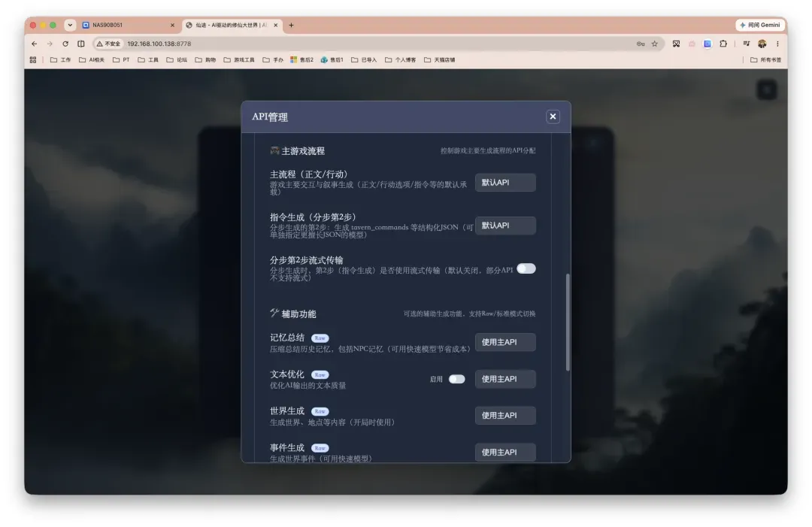812x527 pixels.
Task: Close the API管理 dialog
Action: tap(553, 117)
